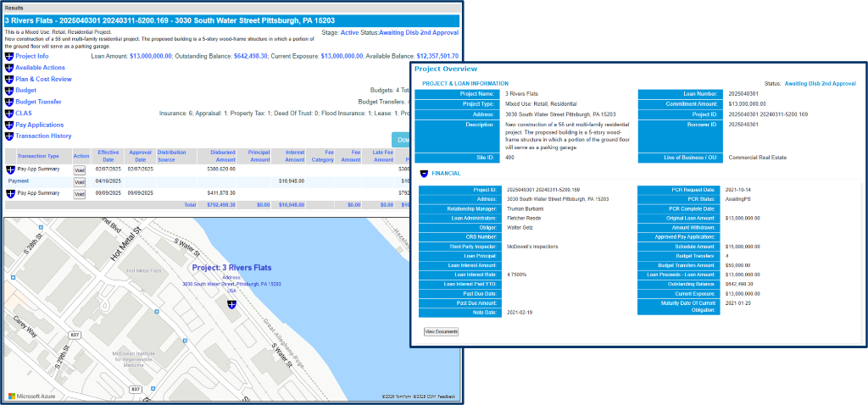Open the Awaiting Disb 2nd Approval status link
This screenshot has height=405, width=868.
pyautogui.click(x=820, y=84)
